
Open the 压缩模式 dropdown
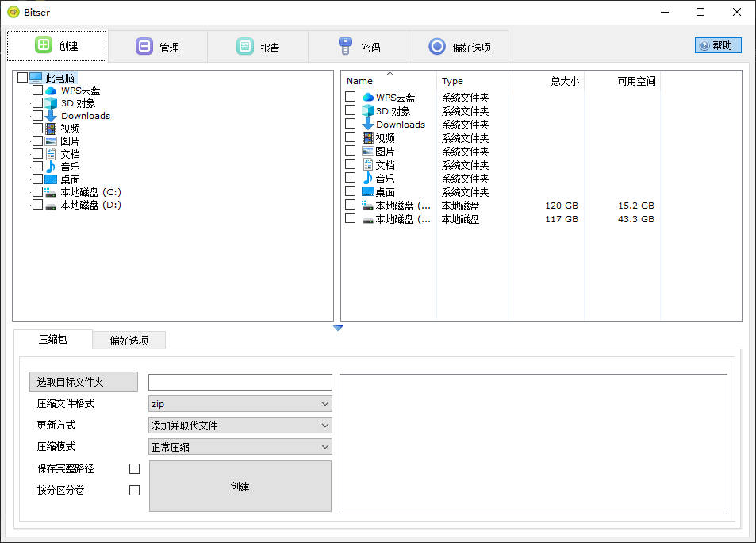click(x=240, y=447)
